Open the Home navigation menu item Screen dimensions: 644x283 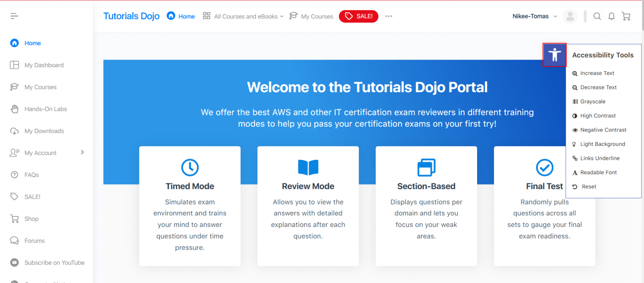180,16
